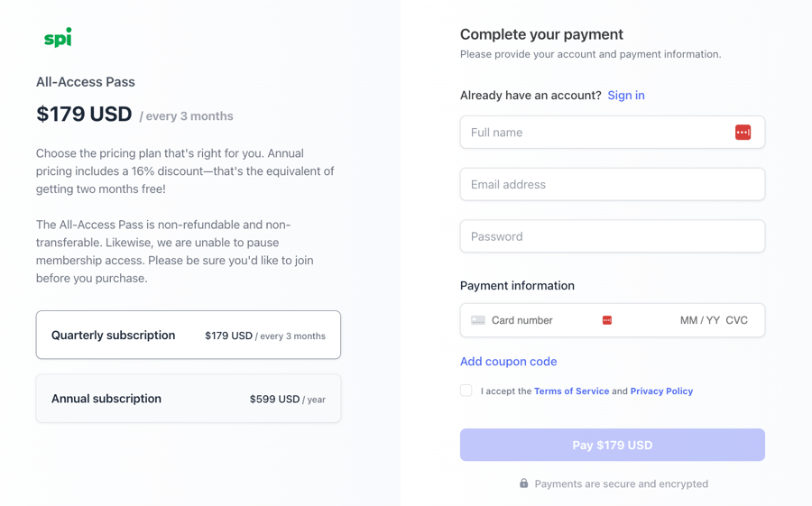Focus the Email address field
812x506 pixels.
(x=612, y=184)
